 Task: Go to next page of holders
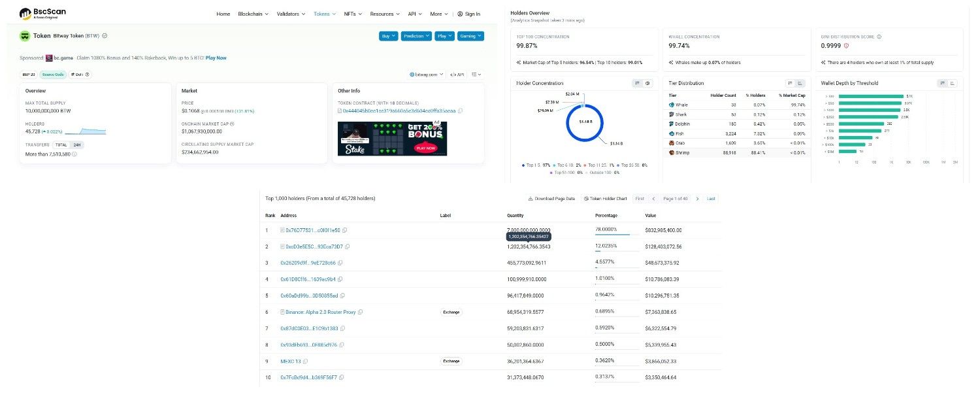pyautogui.click(x=697, y=199)
